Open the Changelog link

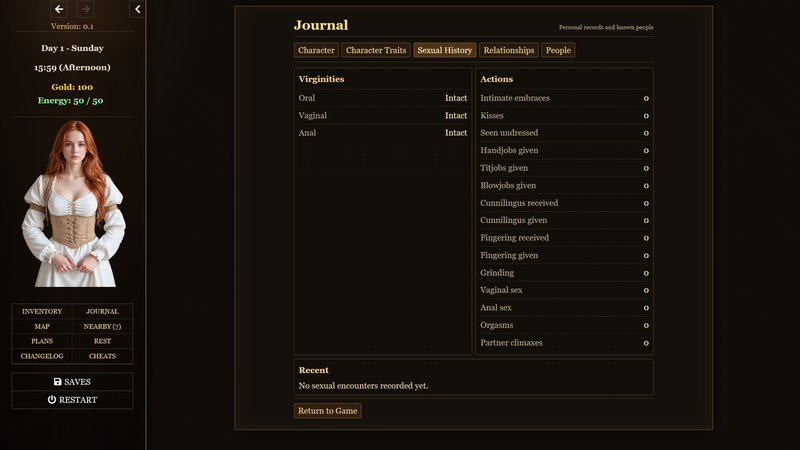pyautogui.click(x=42, y=356)
